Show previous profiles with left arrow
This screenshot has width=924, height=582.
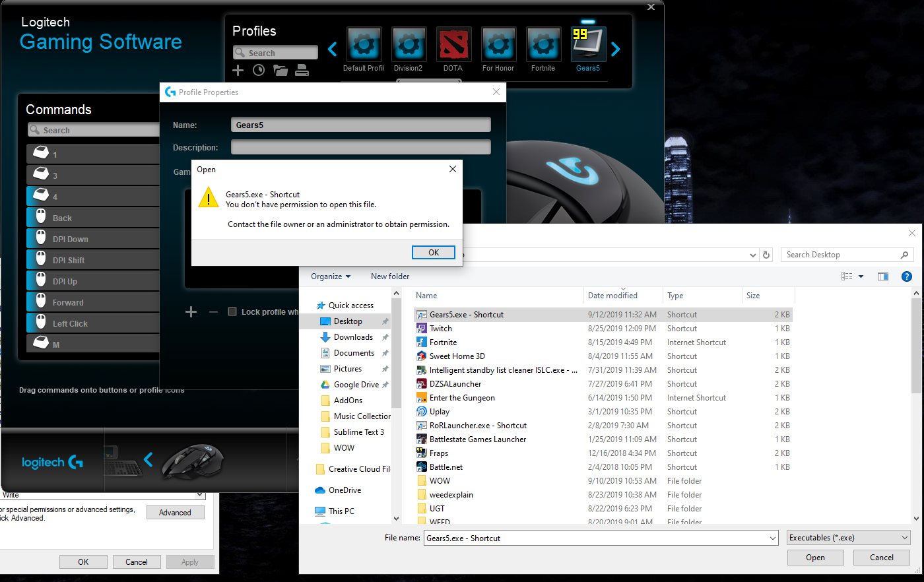[333, 49]
